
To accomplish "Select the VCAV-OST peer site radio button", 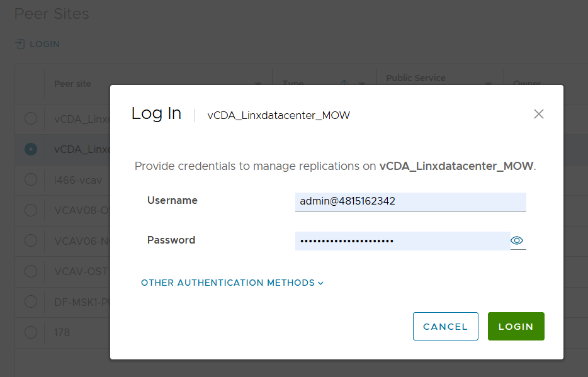I will 30,271.
